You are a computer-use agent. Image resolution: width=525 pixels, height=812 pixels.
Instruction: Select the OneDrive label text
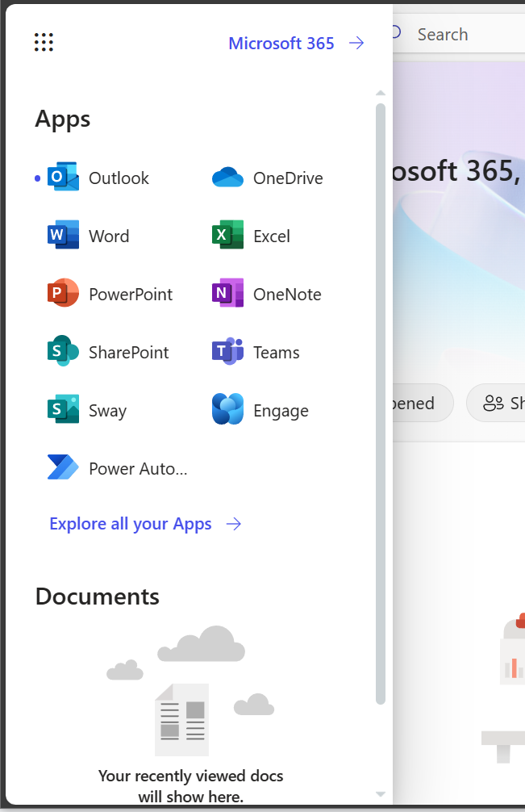pos(288,178)
